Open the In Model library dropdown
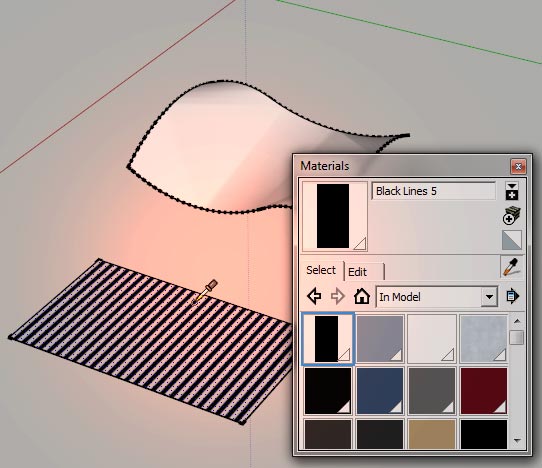 coord(437,297)
